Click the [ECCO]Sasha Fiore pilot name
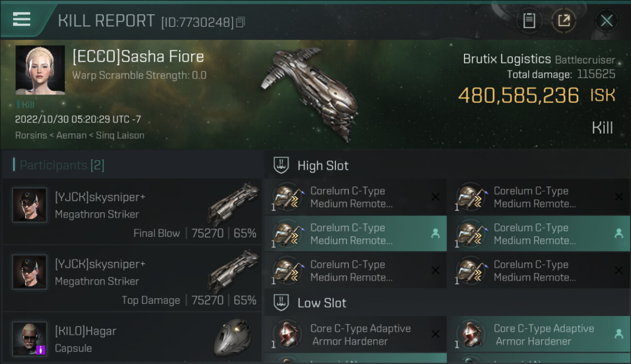 coord(138,57)
